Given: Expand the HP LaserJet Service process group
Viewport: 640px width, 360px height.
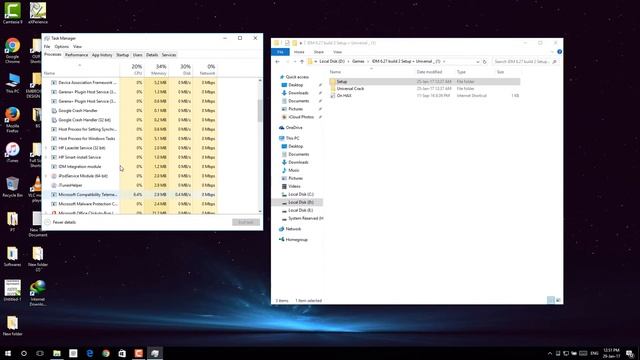Looking at the screenshot, I should pyautogui.click(x=46, y=148).
